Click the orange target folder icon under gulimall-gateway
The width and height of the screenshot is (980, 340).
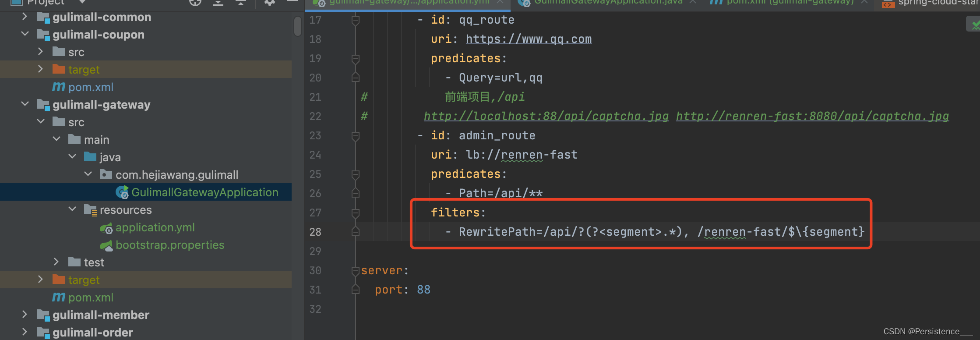point(59,280)
